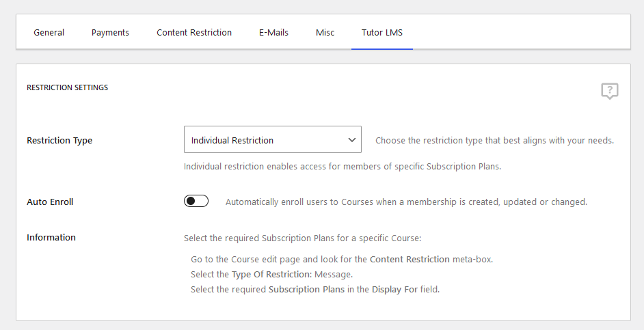The height and width of the screenshot is (330, 644).
Task: Click the "Automatically enroll users" description text
Action: (x=406, y=202)
